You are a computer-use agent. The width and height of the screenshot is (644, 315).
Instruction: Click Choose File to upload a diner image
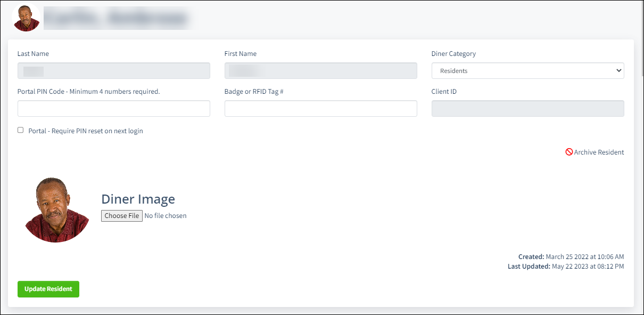(121, 215)
